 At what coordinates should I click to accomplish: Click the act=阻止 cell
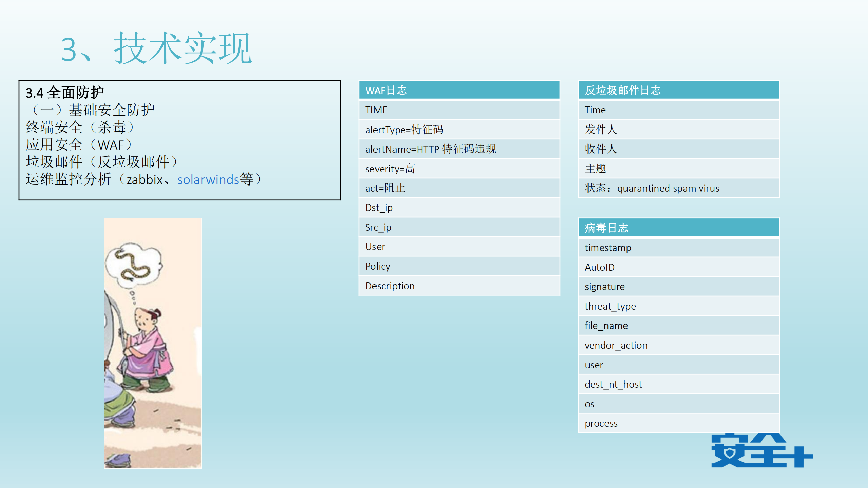[x=458, y=188]
